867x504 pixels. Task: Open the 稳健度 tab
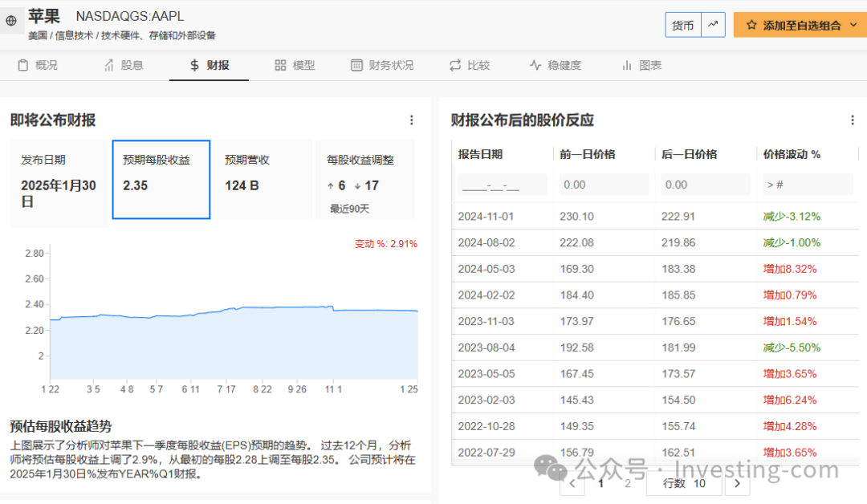pyautogui.click(x=556, y=65)
